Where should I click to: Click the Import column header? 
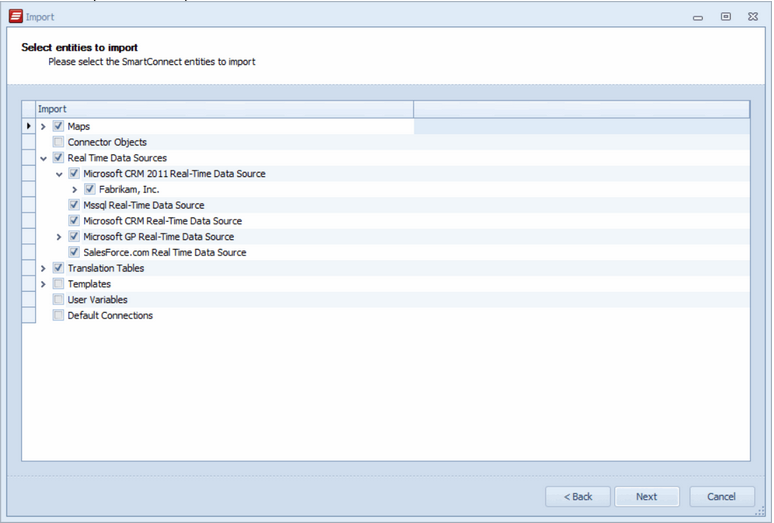(225, 109)
